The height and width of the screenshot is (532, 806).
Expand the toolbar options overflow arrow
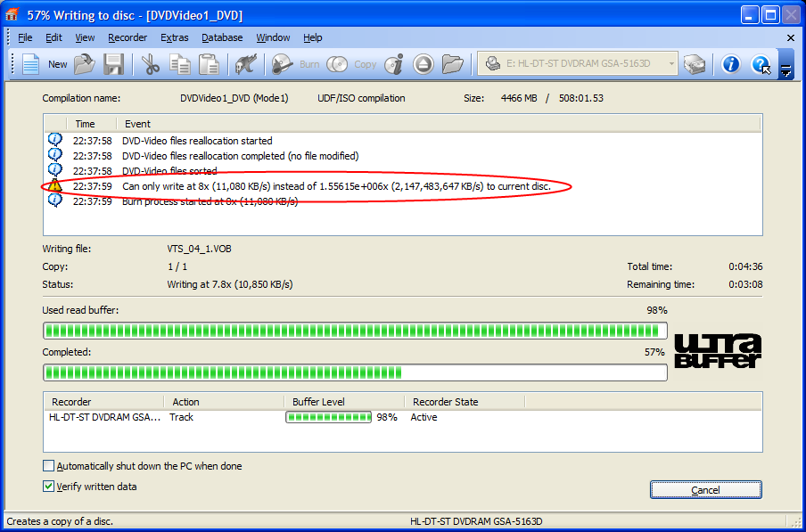(x=786, y=64)
